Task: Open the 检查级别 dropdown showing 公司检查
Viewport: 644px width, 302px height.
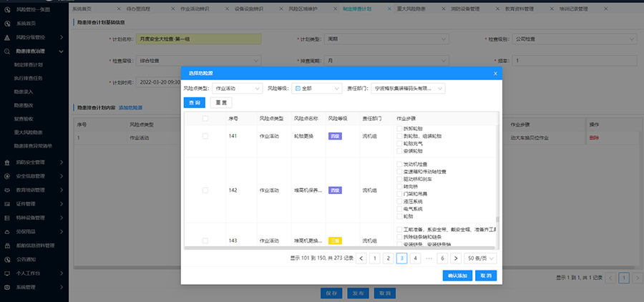Action: pos(574,39)
